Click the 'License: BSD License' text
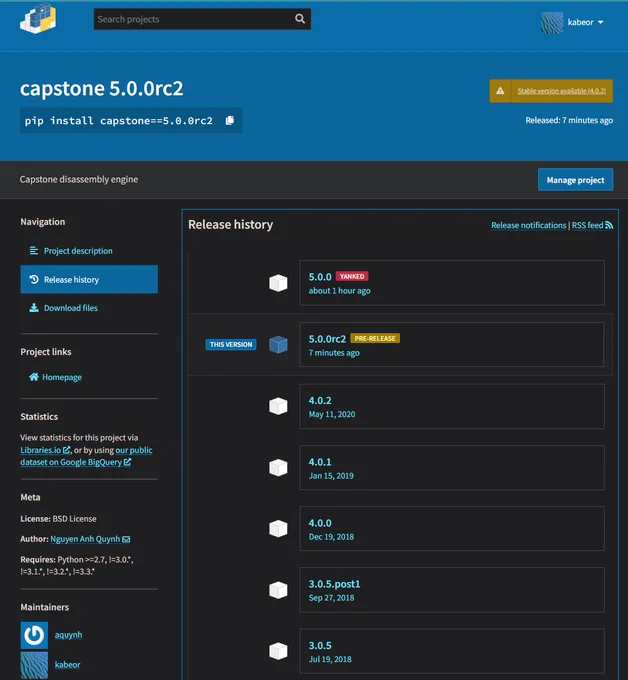Viewport: 628px width, 680px height. point(58,519)
